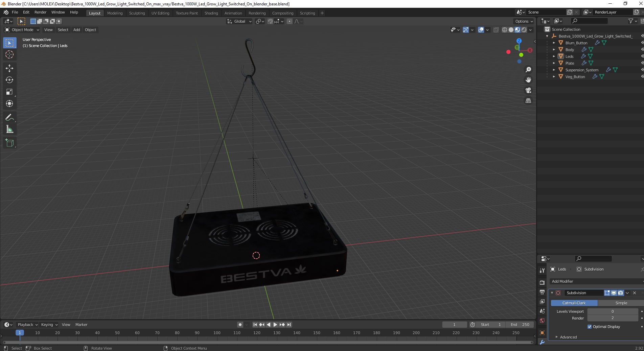Open the Render menu
The width and height of the screenshot is (644, 351).
tap(40, 12)
